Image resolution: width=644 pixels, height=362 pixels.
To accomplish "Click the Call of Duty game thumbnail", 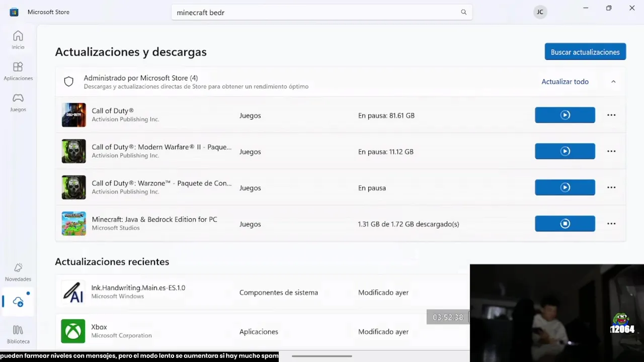I will click(x=73, y=115).
